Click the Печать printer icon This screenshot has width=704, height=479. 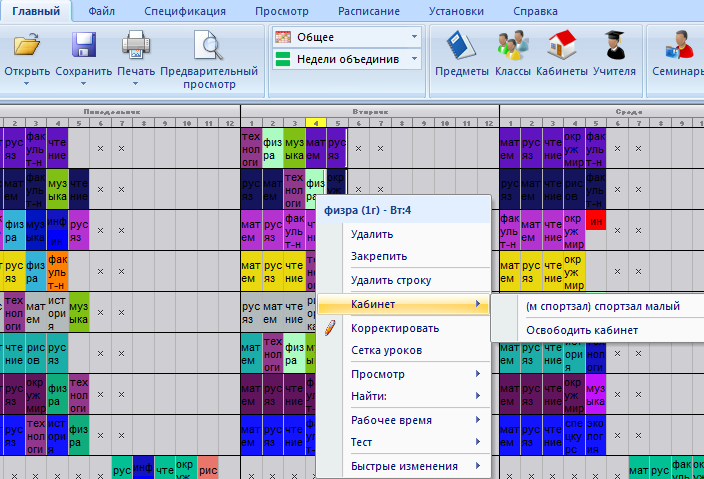pos(135,46)
